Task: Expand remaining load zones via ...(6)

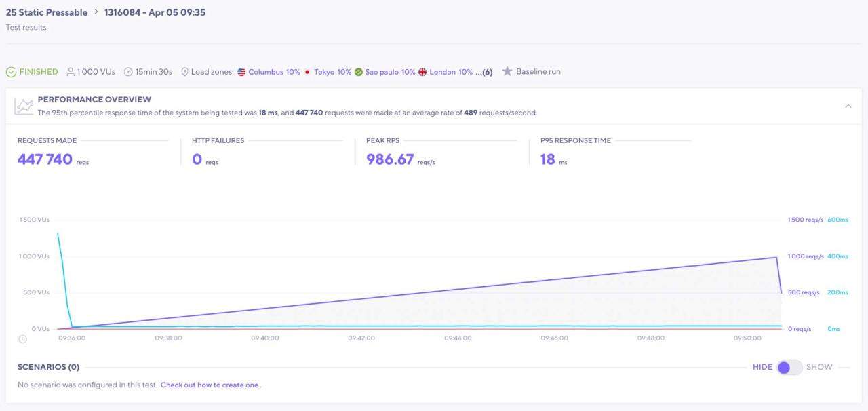Action: click(x=484, y=72)
